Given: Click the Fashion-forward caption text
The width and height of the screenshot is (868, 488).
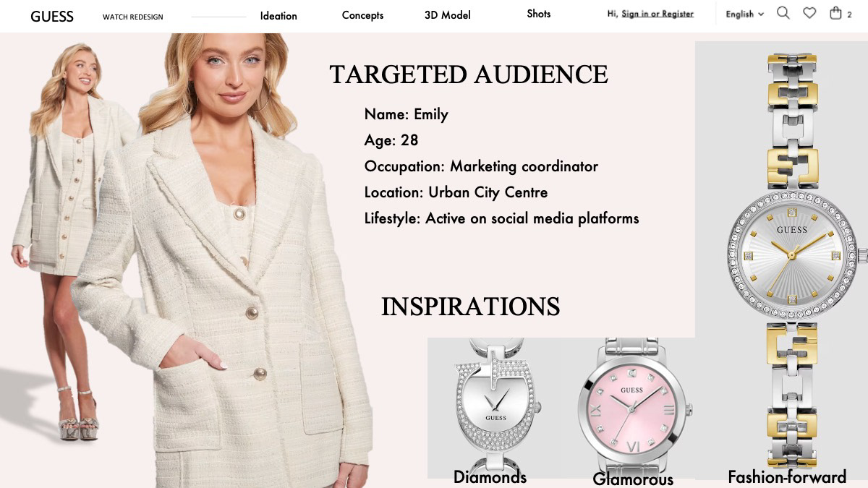Looking at the screenshot, I should coord(787,477).
